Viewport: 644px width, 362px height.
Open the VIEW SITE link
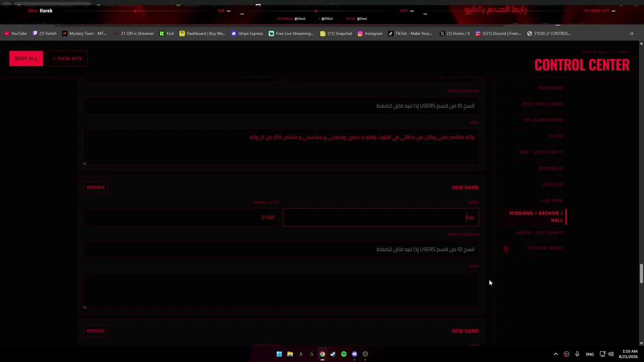point(67,58)
